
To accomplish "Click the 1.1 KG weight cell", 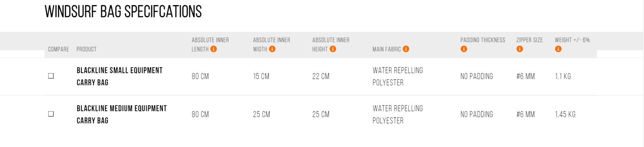I will 563,76.
